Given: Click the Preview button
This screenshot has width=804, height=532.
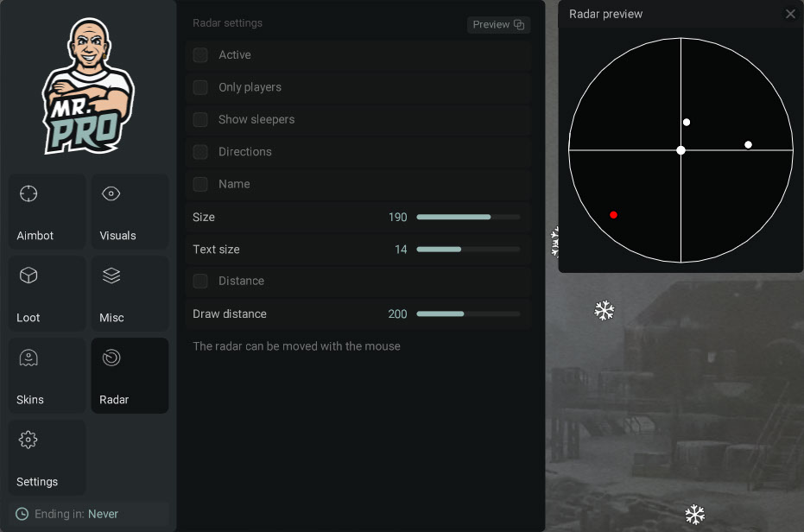Looking at the screenshot, I should pos(498,24).
